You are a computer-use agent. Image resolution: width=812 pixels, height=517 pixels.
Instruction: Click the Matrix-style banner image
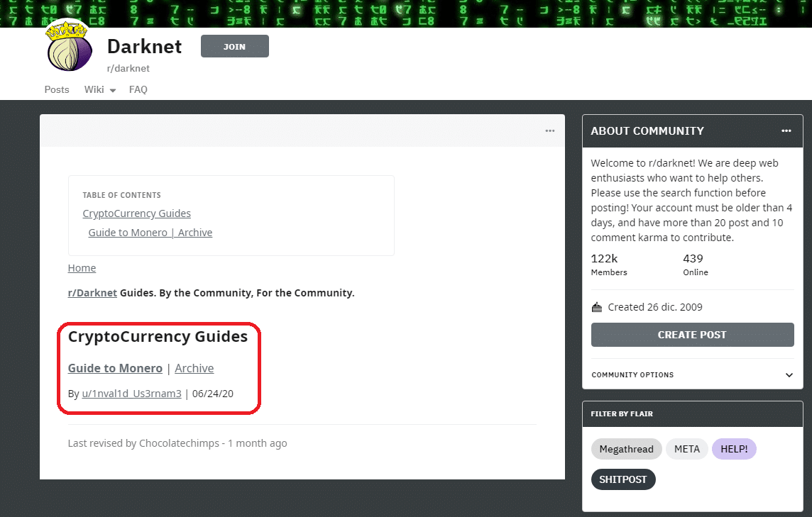tap(406, 13)
